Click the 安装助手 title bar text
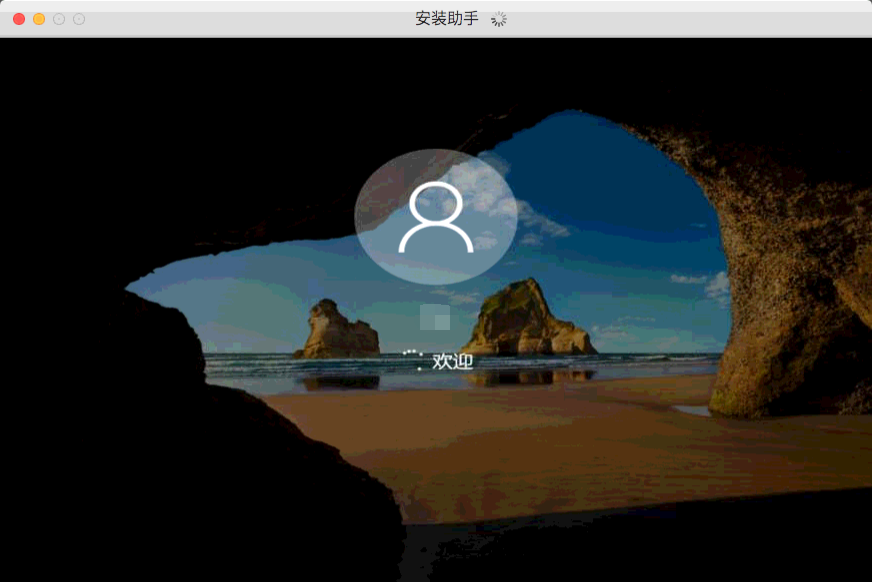The image size is (872, 582). pyautogui.click(x=445, y=17)
